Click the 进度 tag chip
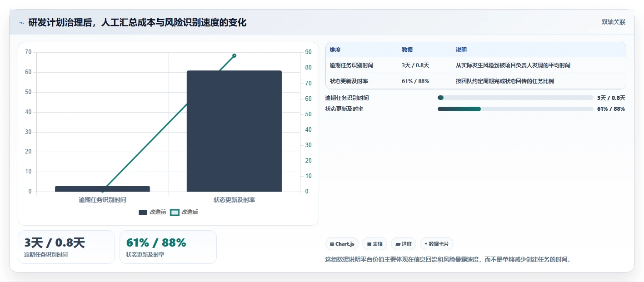 404,244
